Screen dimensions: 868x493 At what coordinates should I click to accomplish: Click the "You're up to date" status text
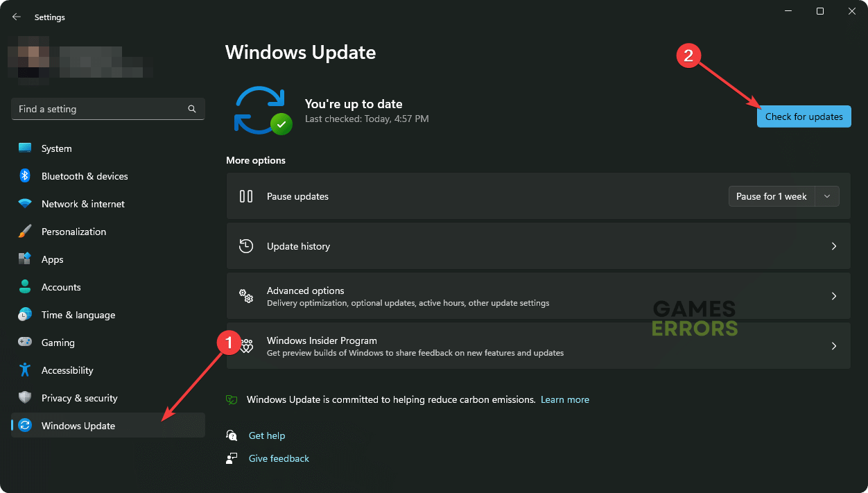pyautogui.click(x=354, y=104)
